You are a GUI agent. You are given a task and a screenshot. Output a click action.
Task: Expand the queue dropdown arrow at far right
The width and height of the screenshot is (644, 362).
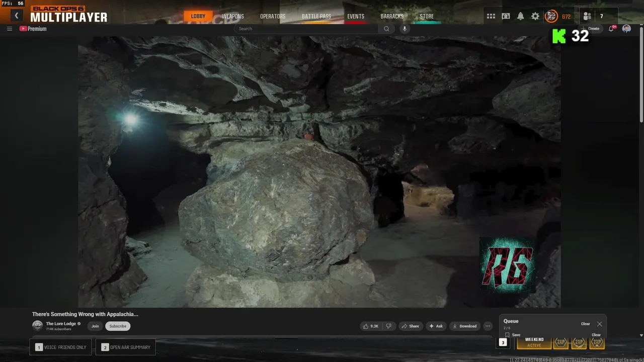[641, 335]
